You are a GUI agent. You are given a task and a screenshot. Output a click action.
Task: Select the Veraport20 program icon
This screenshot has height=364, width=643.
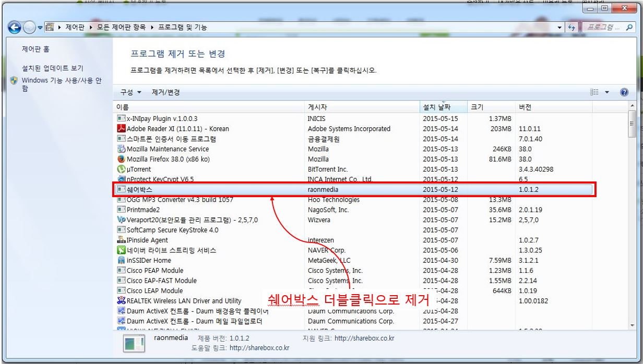tap(122, 220)
